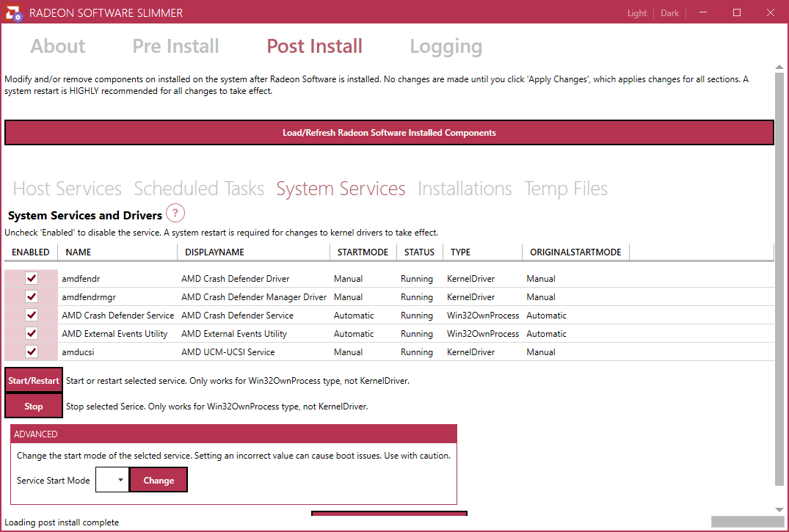Image resolution: width=789 pixels, height=532 pixels.
Task: Minimize the Radeon Software Slimmer window
Action: coord(703,12)
